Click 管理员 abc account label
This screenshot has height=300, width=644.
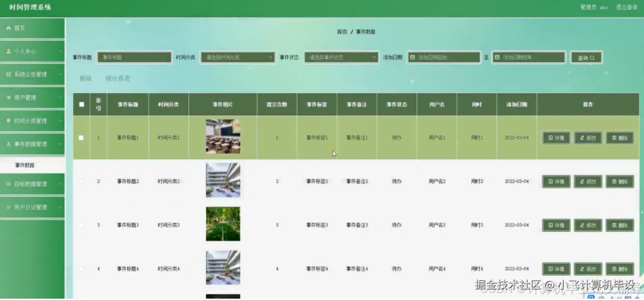(x=594, y=7)
